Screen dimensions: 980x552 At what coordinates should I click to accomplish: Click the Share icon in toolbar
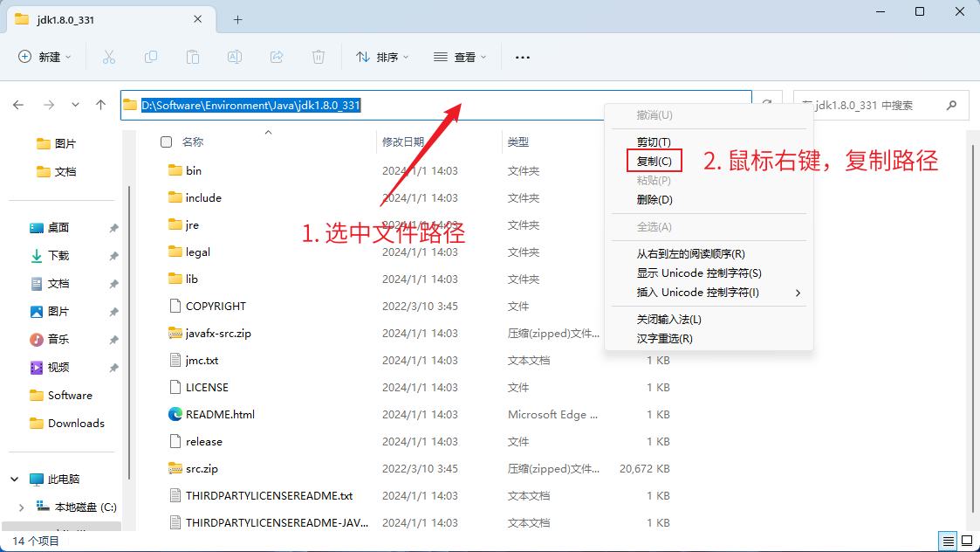tap(277, 57)
